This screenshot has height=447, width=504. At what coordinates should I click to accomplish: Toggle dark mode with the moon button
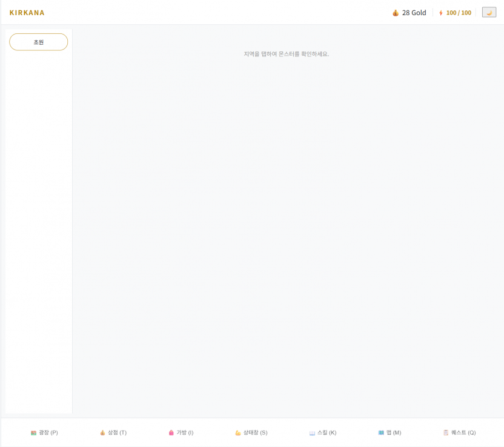[489, 13]
